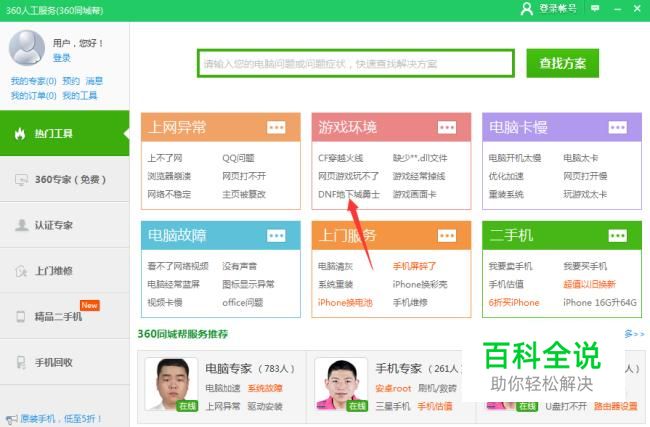Click the megaphone icon at sidebar bottom

[11, 420]
